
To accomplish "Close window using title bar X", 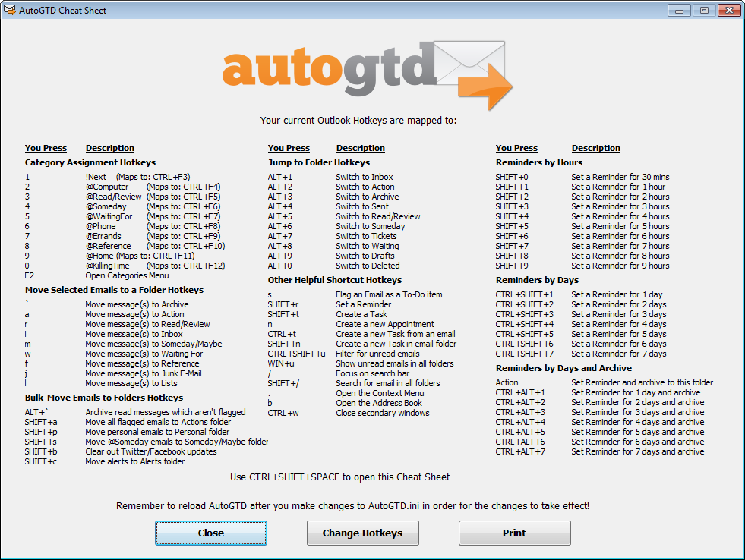I will [x=729, y=10].
